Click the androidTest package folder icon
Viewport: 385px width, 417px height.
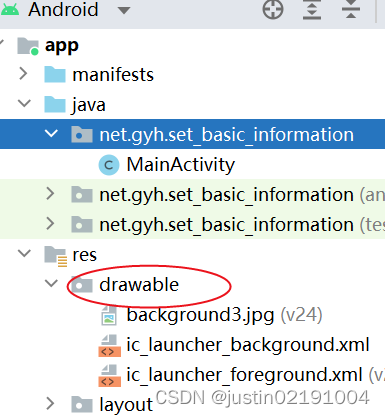(x=82, y=194)
